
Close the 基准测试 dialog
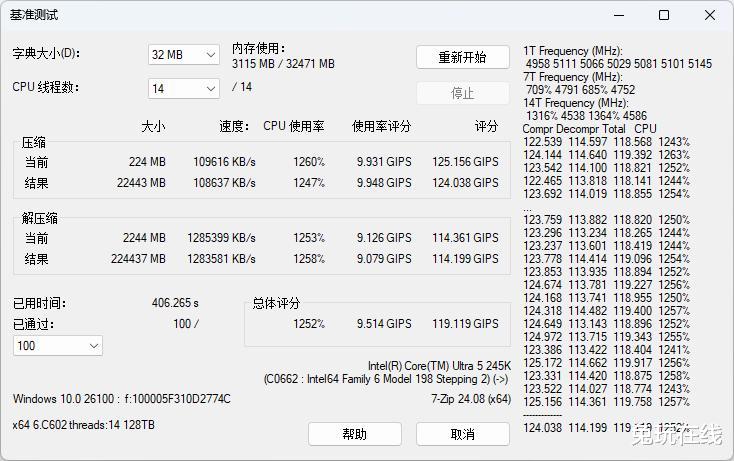pos(710,15)
